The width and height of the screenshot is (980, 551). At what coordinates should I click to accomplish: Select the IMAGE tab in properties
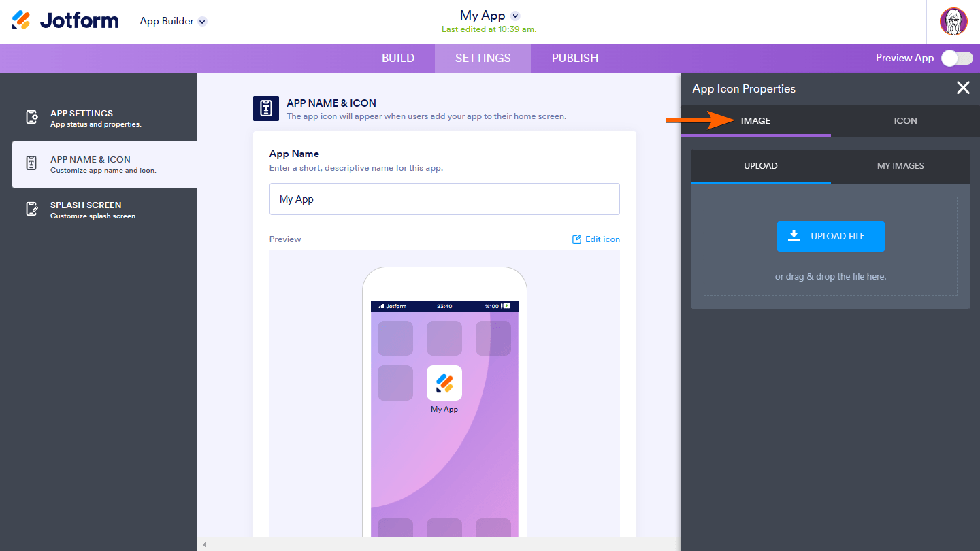(x=755, y=121)
